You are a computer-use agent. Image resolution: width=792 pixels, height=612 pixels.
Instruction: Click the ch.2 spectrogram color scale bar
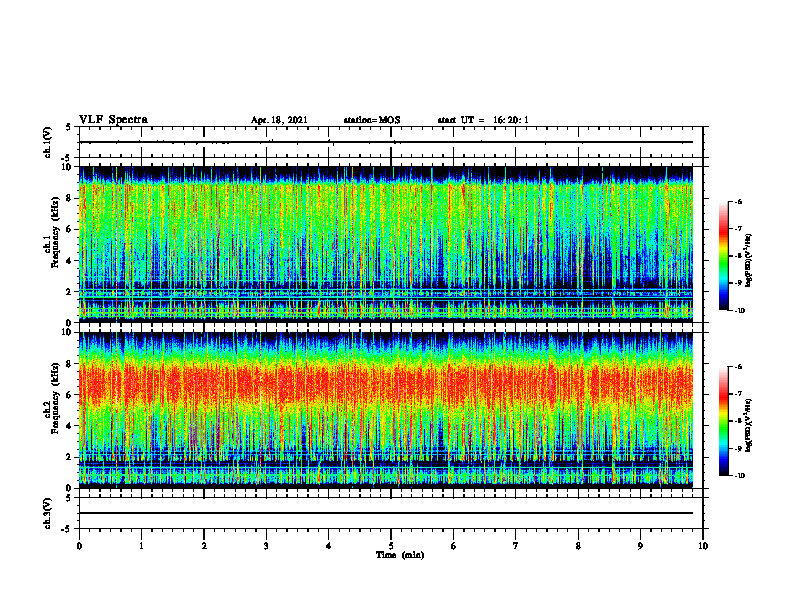click(724, 421)
